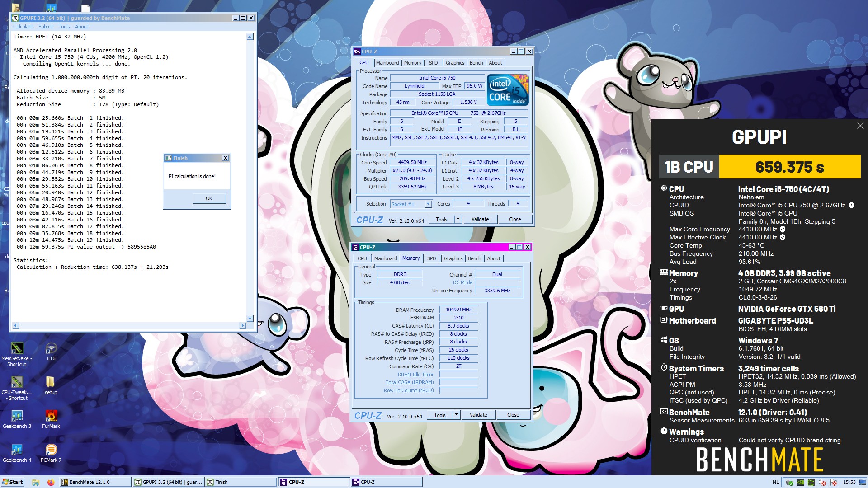Click Max Effective Clock verified shield icon
Viewport: 868px width, 488px height.
pos(783,237)
